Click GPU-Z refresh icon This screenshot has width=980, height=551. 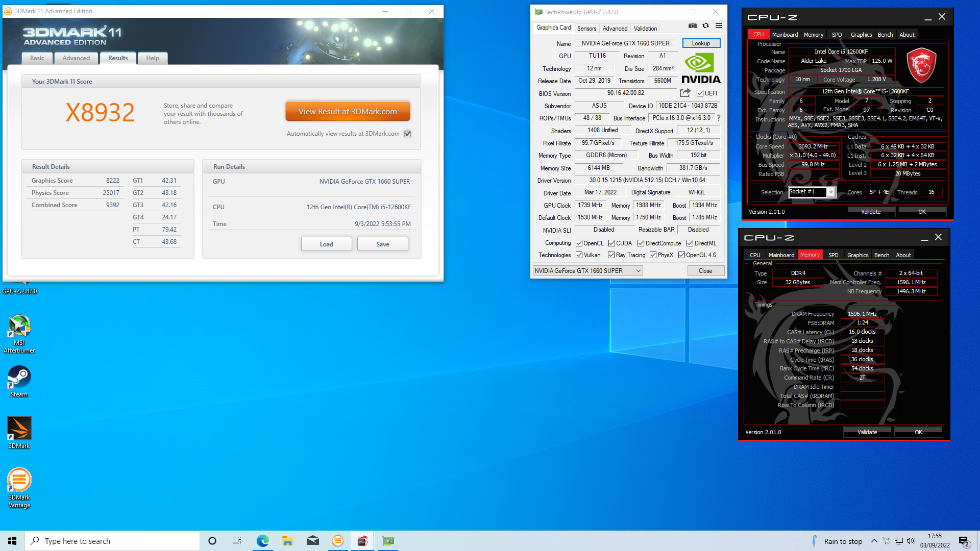pyautogui.click(x=705, y=26)
